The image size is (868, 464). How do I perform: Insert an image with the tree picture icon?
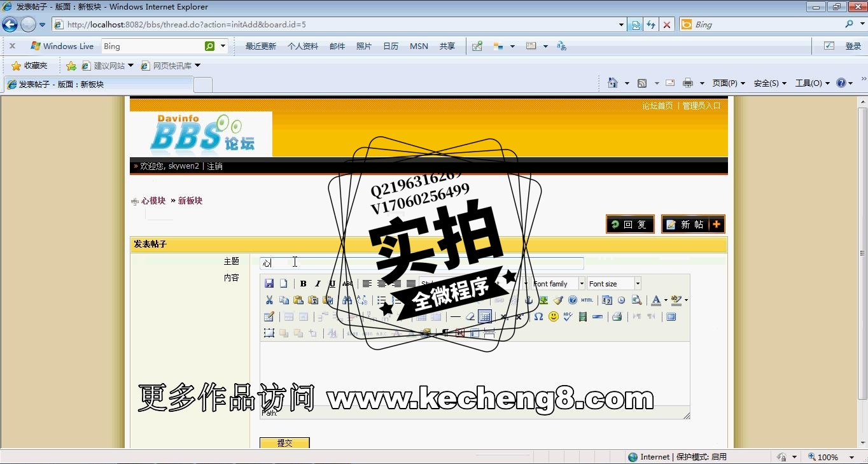click(543, 300)
